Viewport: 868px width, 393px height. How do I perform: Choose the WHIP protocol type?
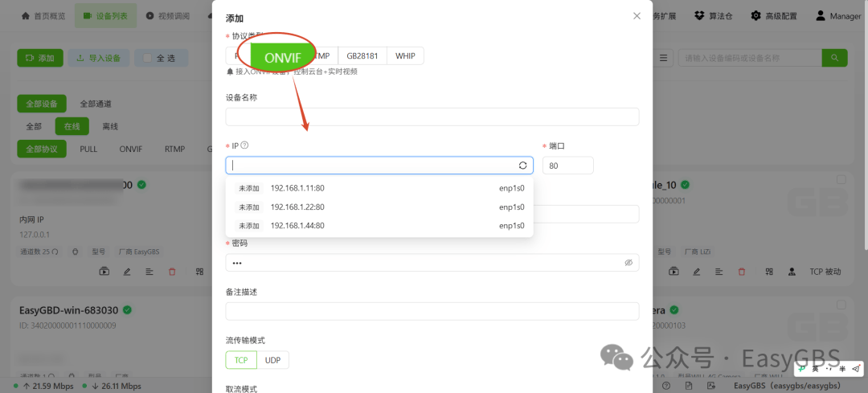pyautogui.click(x=405, y=56)
